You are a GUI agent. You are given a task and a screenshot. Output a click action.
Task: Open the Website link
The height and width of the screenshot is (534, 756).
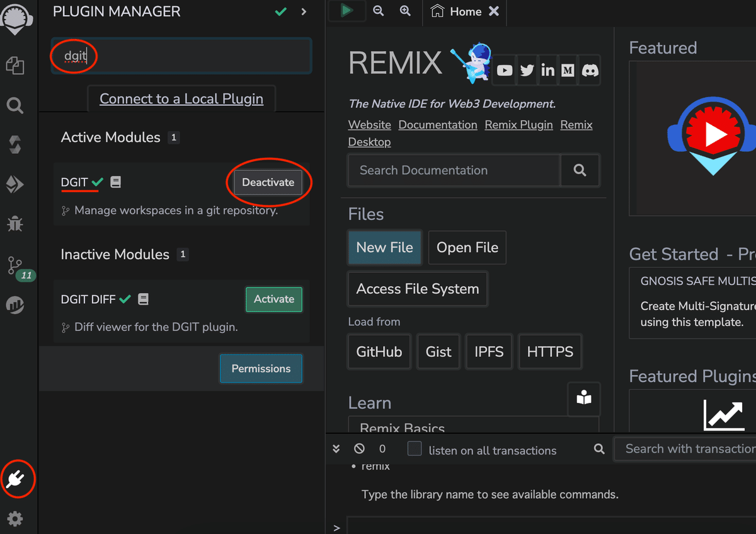(x=370, y=125)
